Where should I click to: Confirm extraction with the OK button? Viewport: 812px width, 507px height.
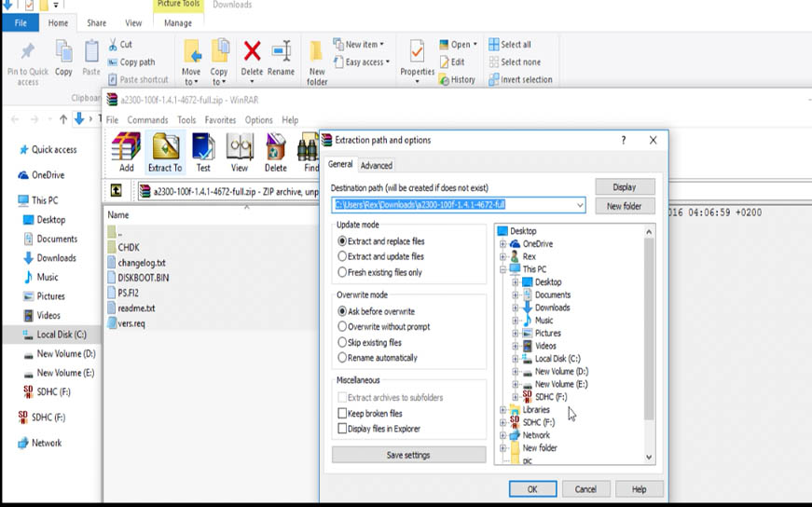point(532,489)
